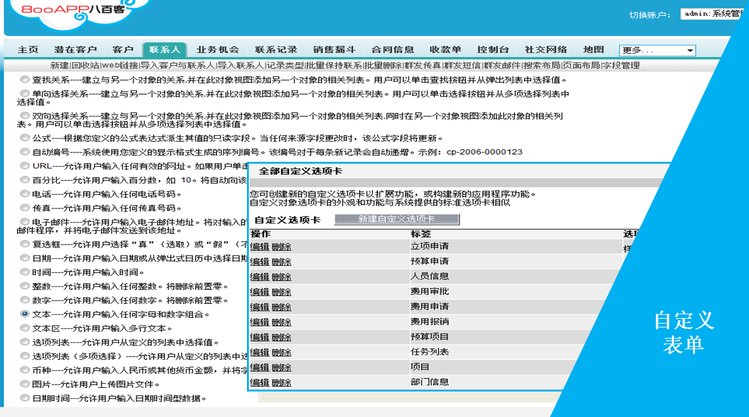Open the 回收站 submenu link
The image size is (749, 417).
click(x=85, y=65)
